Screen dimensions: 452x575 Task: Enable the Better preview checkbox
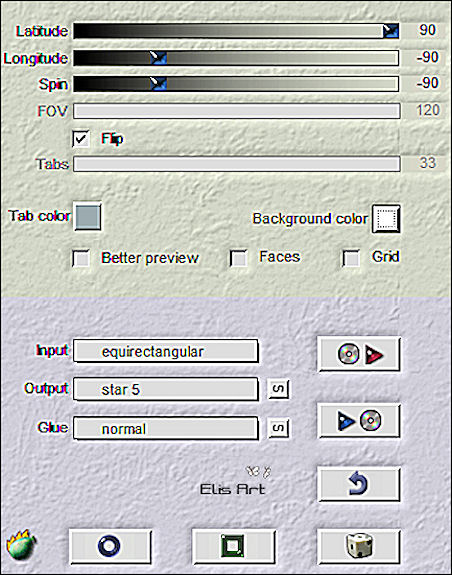click(81, 258)
